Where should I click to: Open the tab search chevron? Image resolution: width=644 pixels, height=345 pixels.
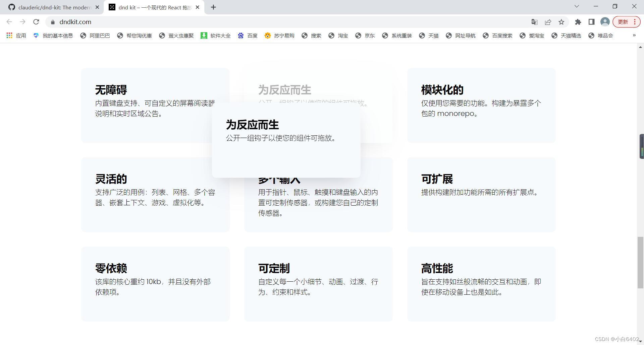click(x=577, y=6)
